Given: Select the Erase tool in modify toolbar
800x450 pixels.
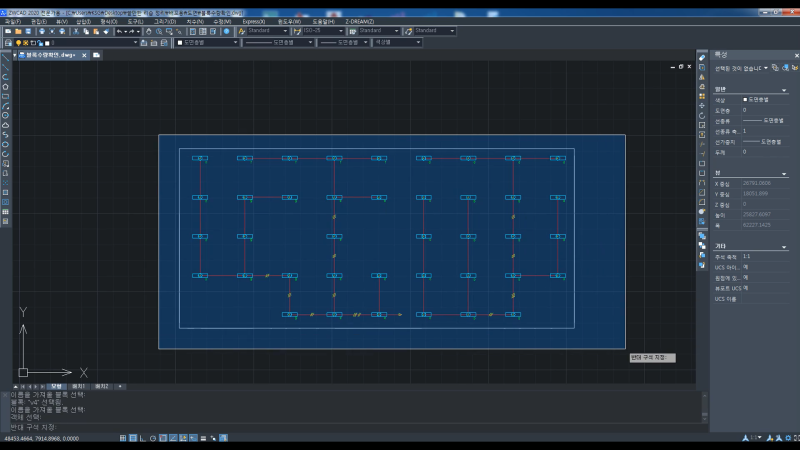Looking at the screenshot, I should click(702, 58).
